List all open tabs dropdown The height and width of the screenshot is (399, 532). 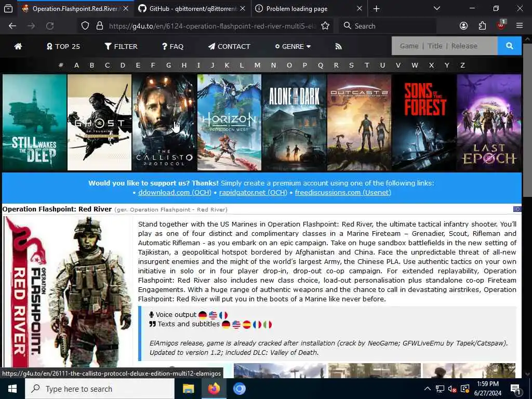pyautogui.click(x=437, y=8)
